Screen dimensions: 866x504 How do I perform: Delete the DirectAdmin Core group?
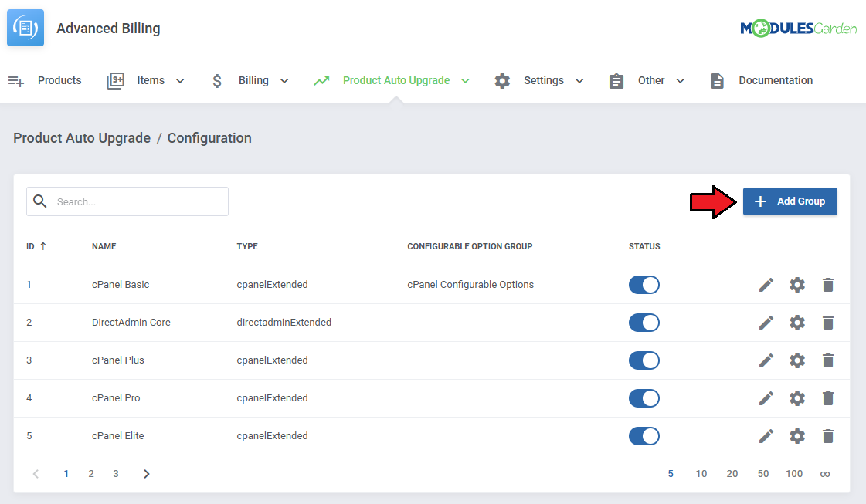[828, 323]
